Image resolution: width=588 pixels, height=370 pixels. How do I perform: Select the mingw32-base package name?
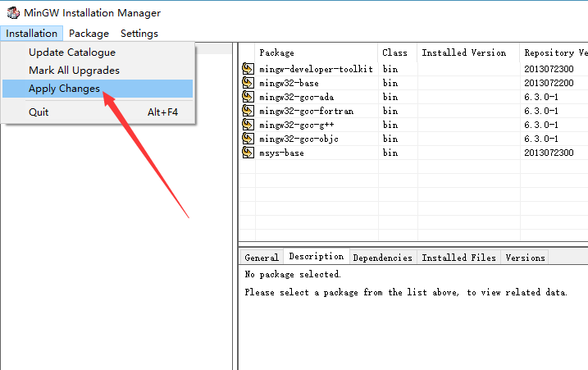click(289, 83)
